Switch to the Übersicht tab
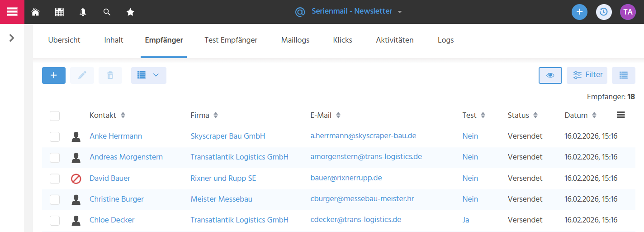The width and height of the screenshot is (644, 232). coord(64,40)
